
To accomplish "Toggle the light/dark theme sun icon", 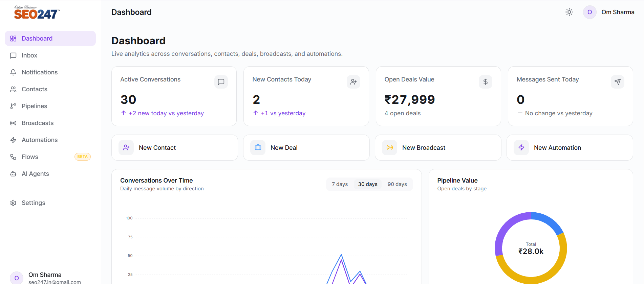I will [x=570, y=12].
